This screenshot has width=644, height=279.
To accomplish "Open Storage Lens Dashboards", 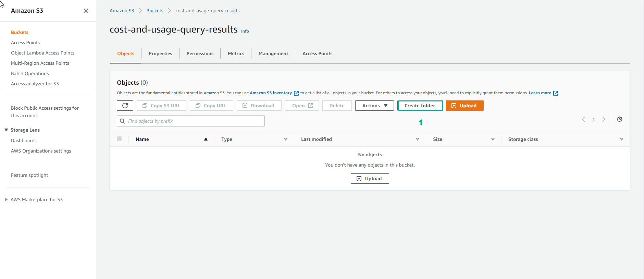I will tap(24, 141).
